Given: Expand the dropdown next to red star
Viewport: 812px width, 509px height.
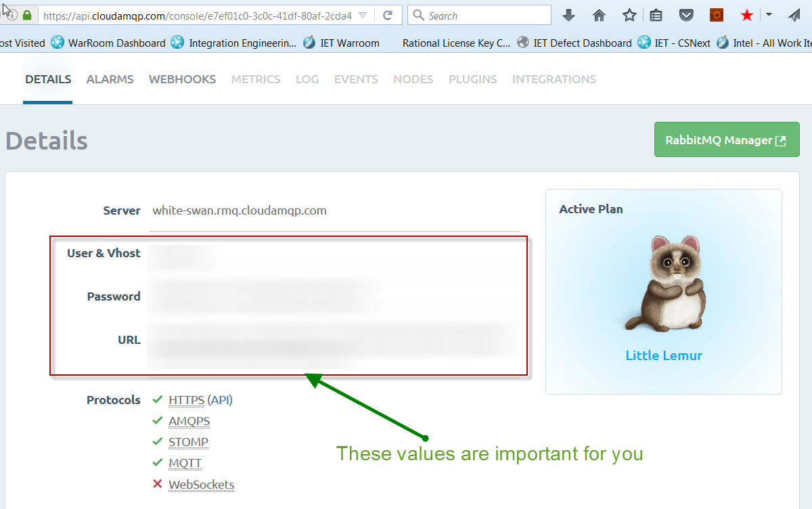Looking at the screenshot, I should (x=769, y=14).
